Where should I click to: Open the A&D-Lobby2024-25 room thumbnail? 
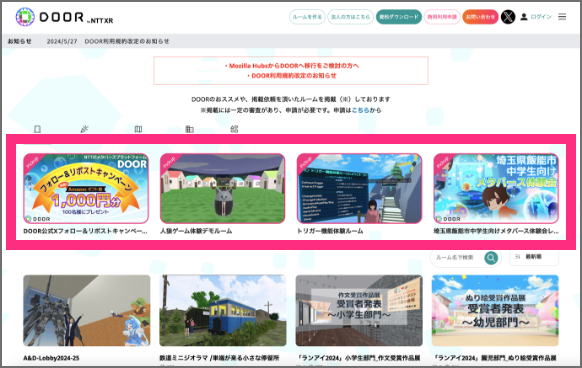point(86,310)
